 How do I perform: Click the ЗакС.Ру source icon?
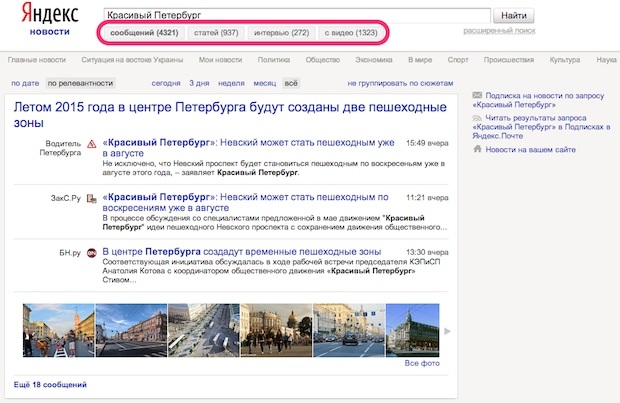(92, 198)
